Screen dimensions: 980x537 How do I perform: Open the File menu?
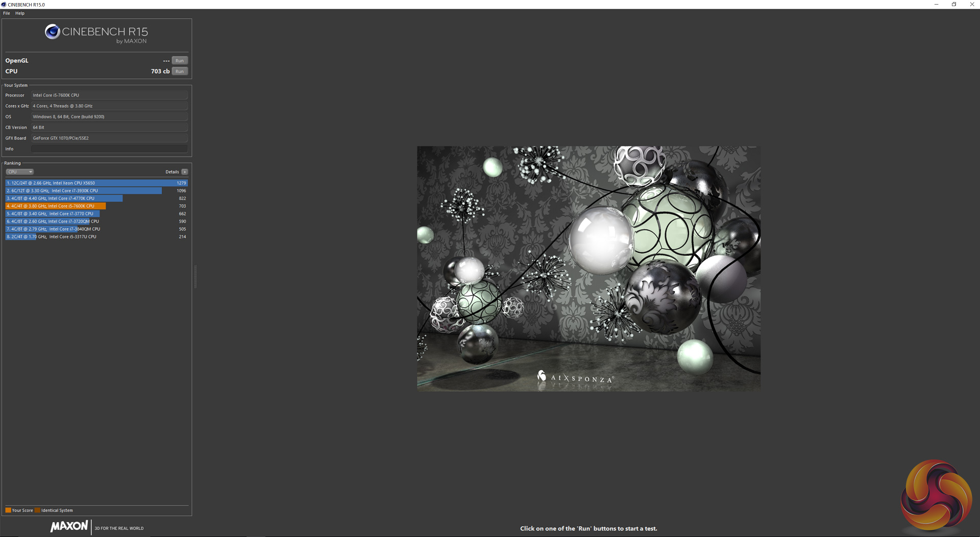click(x=7, y=13)
